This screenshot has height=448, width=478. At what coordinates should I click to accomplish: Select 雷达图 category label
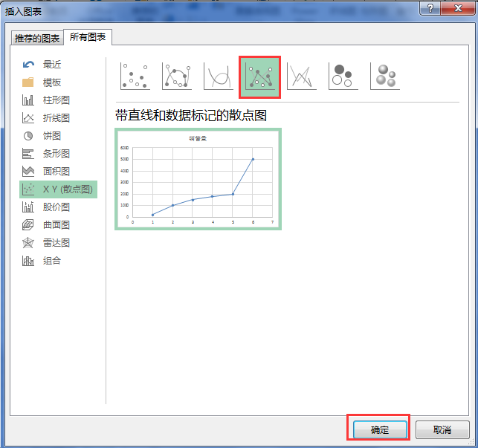56,243
